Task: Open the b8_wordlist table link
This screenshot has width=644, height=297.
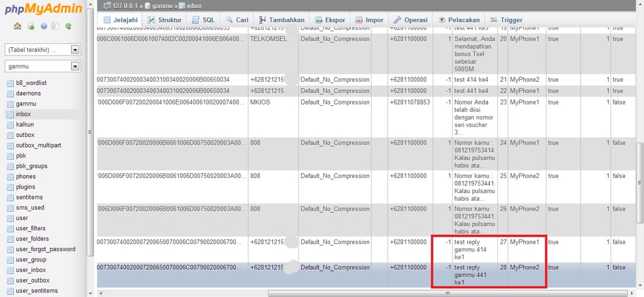Action: tap(31, 83)
